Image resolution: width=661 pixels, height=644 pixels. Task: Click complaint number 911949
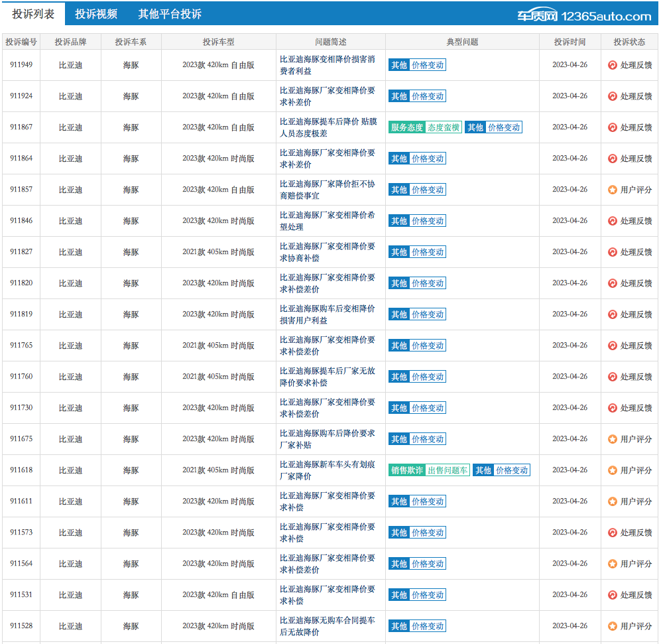21,64
